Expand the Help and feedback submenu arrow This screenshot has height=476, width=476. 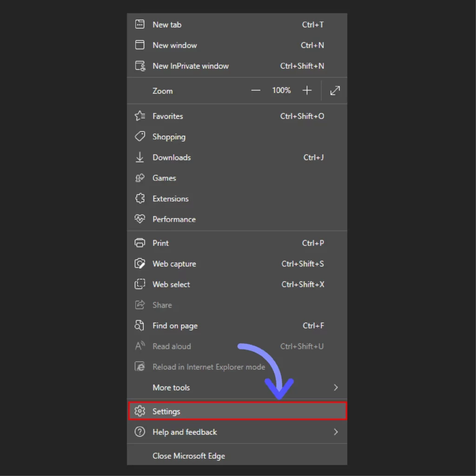[x=336, y=432]
